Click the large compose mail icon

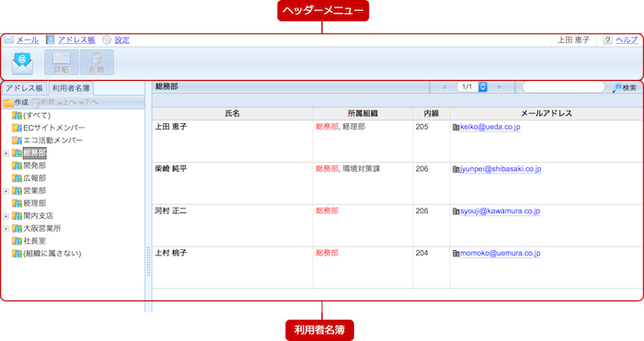pos(22,63)
